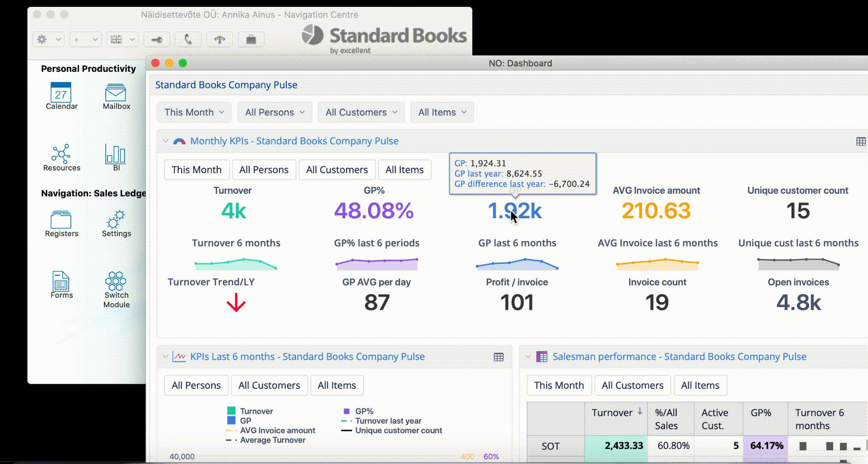Toggle blue GP legend swatch
Viewport: 868px width, 464px height.
click(231, 421)
